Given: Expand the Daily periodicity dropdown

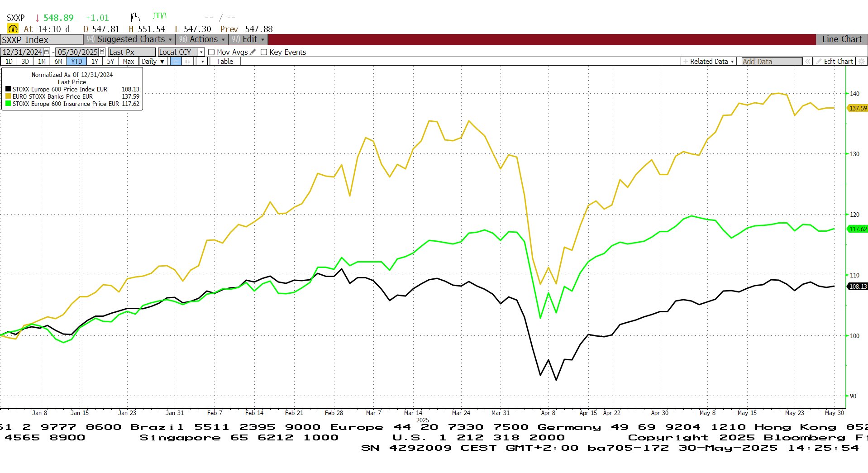Looking at the screenshot, I should coord(153,62).
